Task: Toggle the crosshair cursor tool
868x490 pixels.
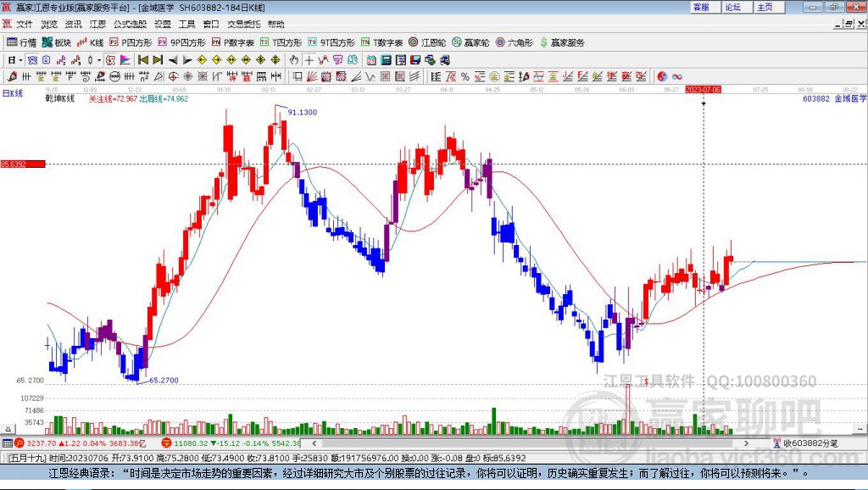Action: click(309, 60)
